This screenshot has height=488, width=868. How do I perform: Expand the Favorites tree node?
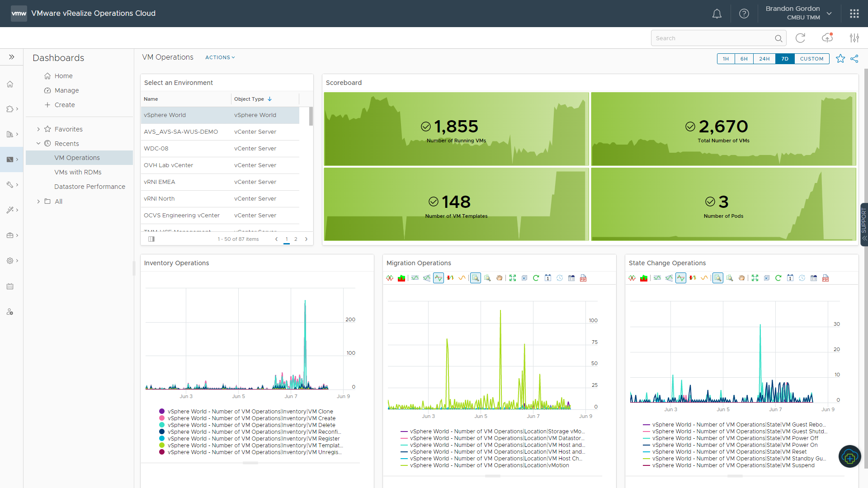pos(38,129)
